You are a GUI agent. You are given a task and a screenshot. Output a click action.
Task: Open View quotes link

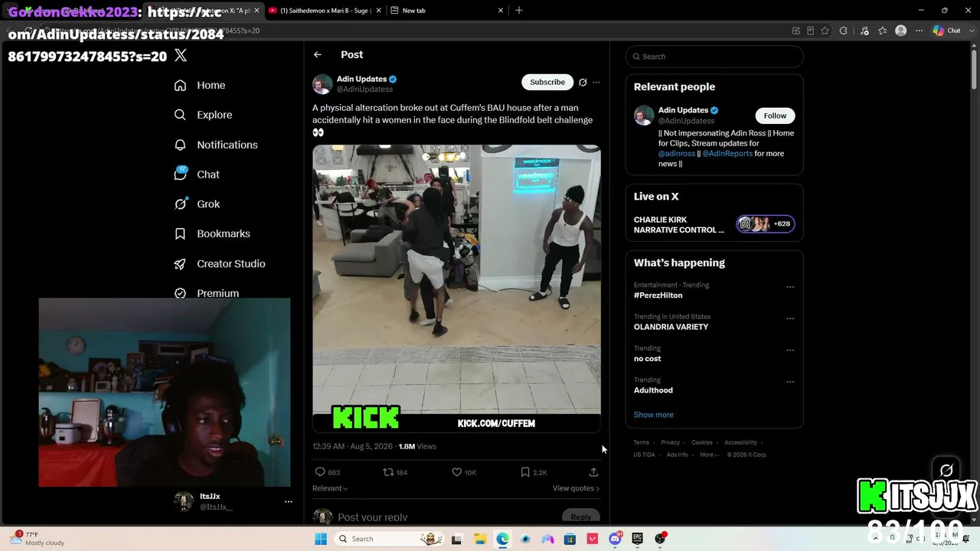576,488
